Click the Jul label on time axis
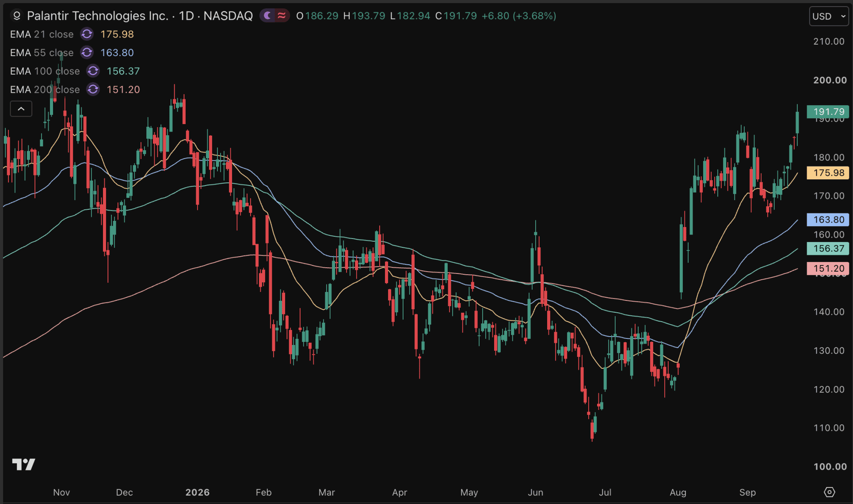Image resolution: width=853 pixels, height=504 pixels. (605, 492)
